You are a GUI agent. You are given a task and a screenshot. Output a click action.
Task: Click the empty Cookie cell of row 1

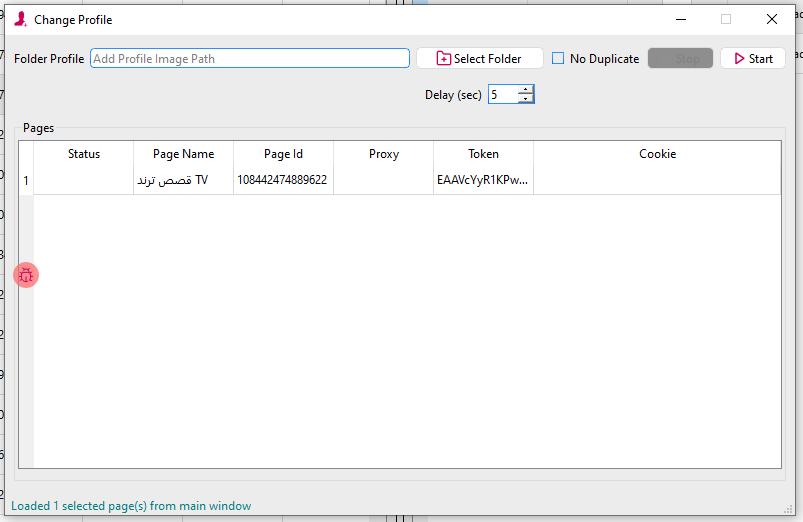pos(658,181)
